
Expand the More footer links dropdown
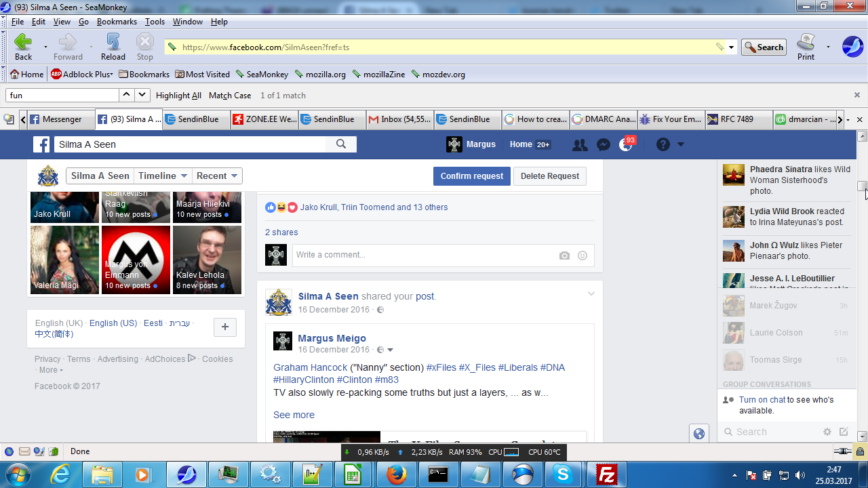point(51,370)
